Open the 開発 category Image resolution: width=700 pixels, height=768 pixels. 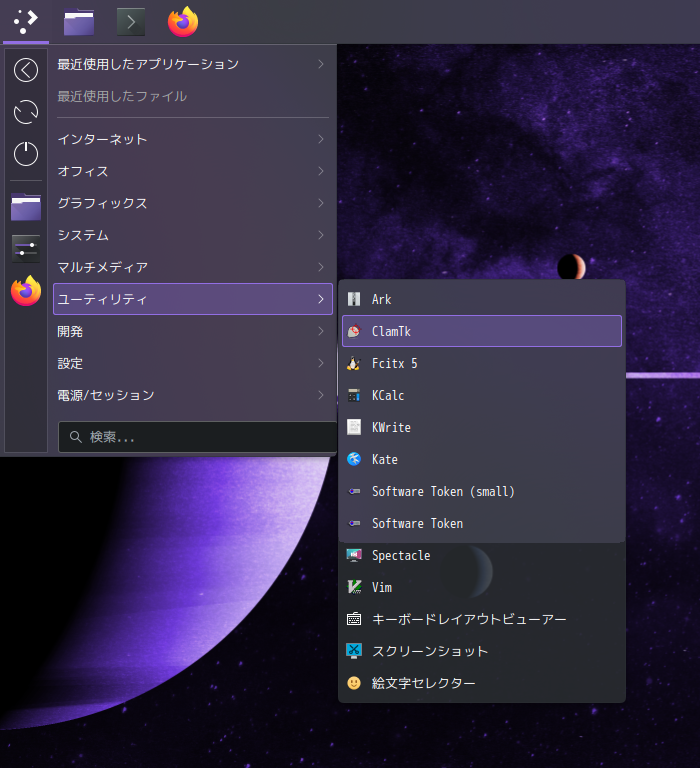pyautogui.click(x=193, y=331)
